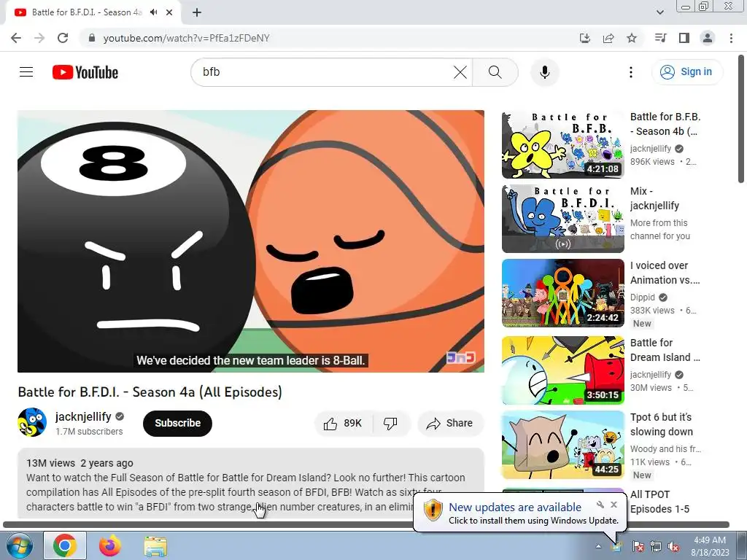Viewport: 747px width, 560px height.
Task: Close the Windows Update notification
Action: point(614,505)
